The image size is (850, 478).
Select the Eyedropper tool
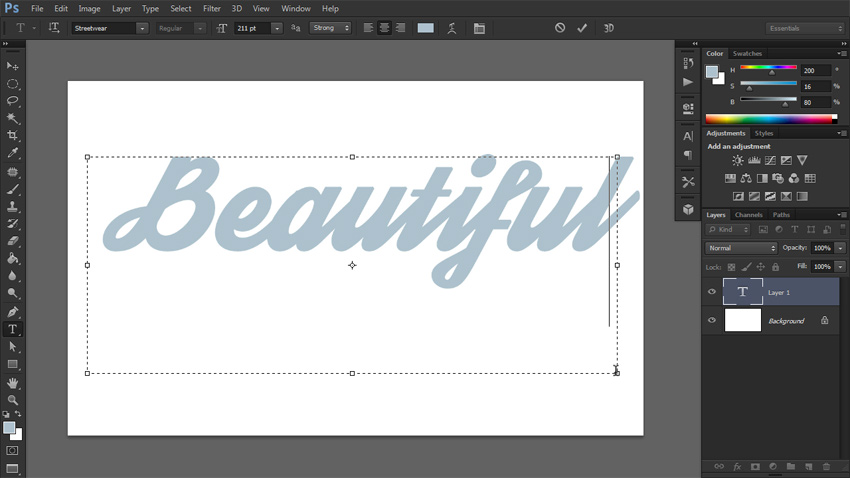point(13,153)
